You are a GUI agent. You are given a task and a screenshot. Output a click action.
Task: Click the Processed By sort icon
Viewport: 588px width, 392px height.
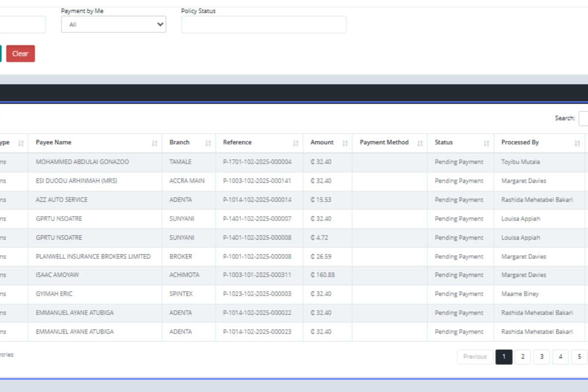click(577, 143)
